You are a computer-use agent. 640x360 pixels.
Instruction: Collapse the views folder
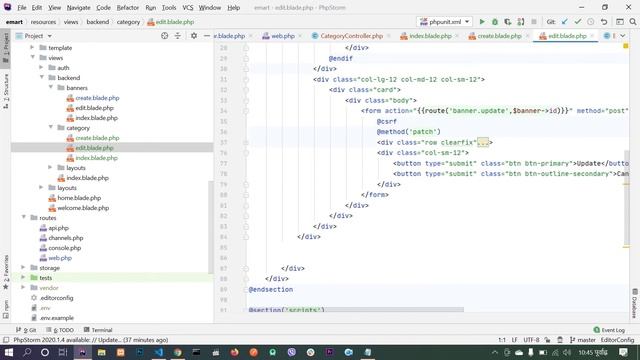click(32, 58)
